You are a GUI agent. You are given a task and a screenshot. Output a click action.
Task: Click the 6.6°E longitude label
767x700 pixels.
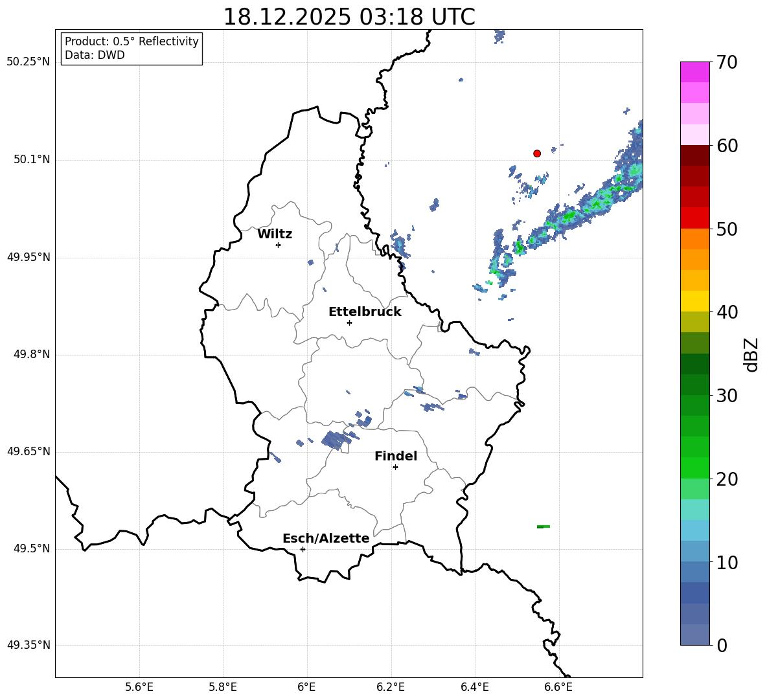click(x=558, y=687)
